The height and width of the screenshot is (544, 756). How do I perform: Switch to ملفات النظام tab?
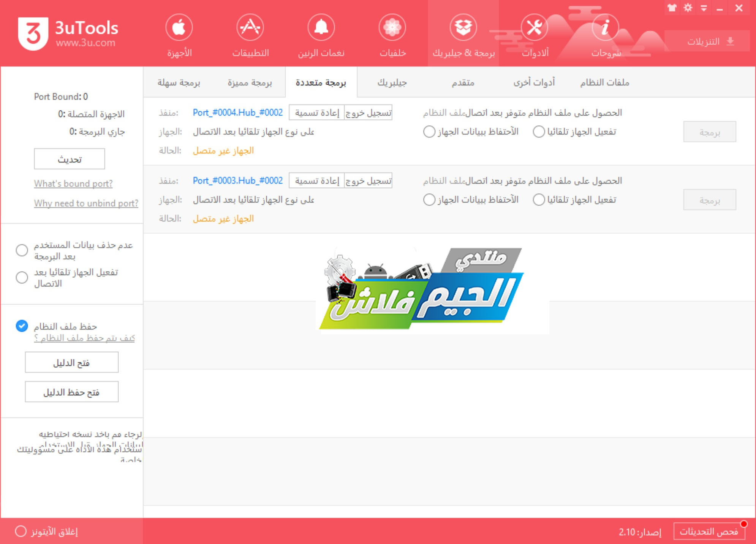(605, 82)
